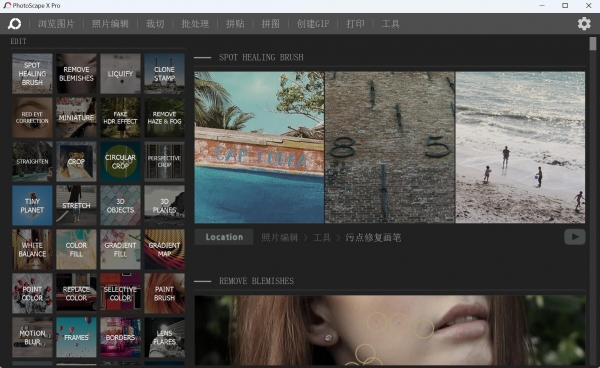The height and width of the screenshot is (368, 600).
Task: Select the Clone Stamp tile
Action: pos(164,73)
